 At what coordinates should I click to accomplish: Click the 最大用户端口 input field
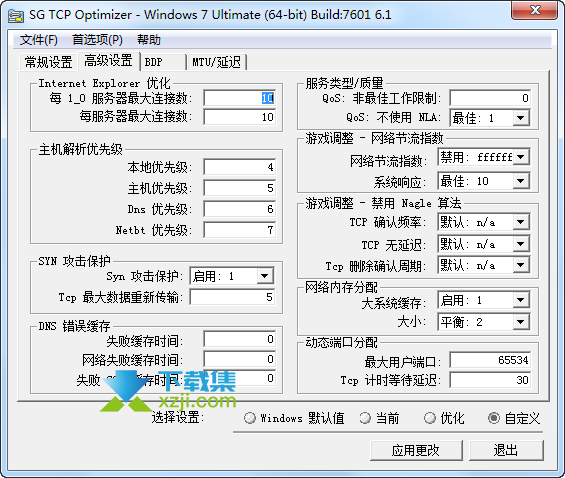pyautogui.click(x=490, y=360)
